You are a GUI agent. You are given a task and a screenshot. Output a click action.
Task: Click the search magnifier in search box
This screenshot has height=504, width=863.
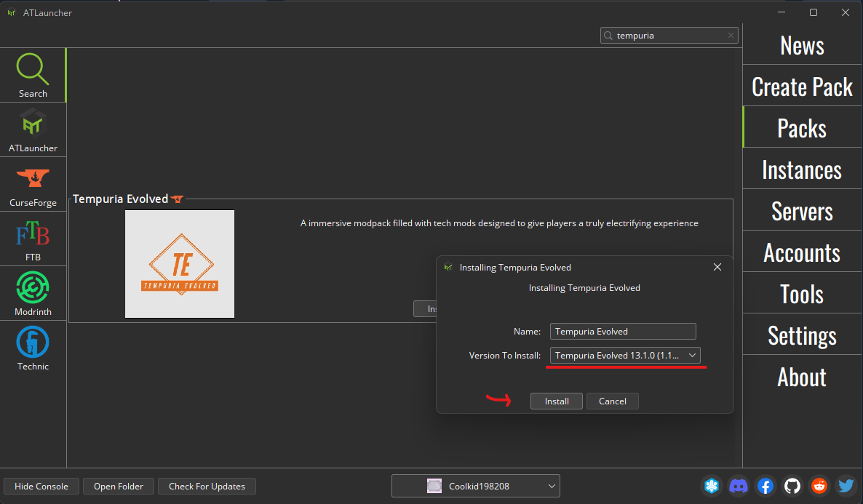click(608, 36)
